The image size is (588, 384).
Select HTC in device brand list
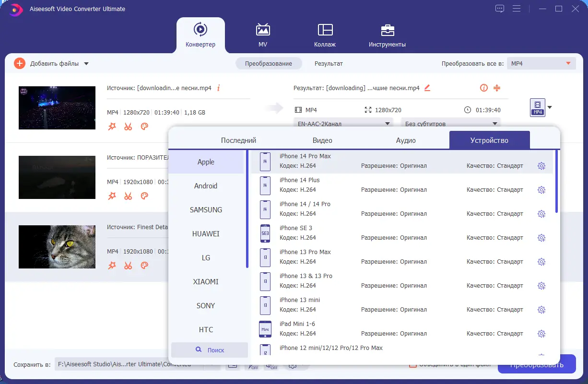click(206, 330)
